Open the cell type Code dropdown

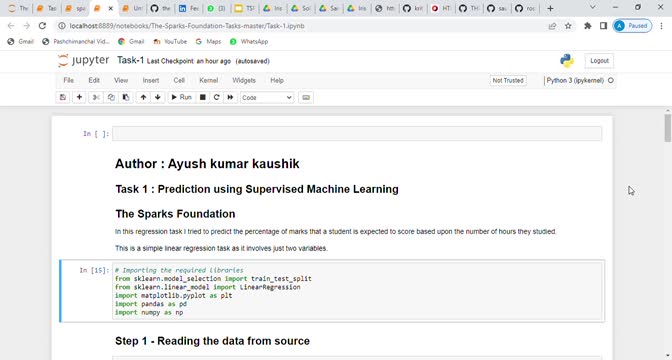pos(267,98)
